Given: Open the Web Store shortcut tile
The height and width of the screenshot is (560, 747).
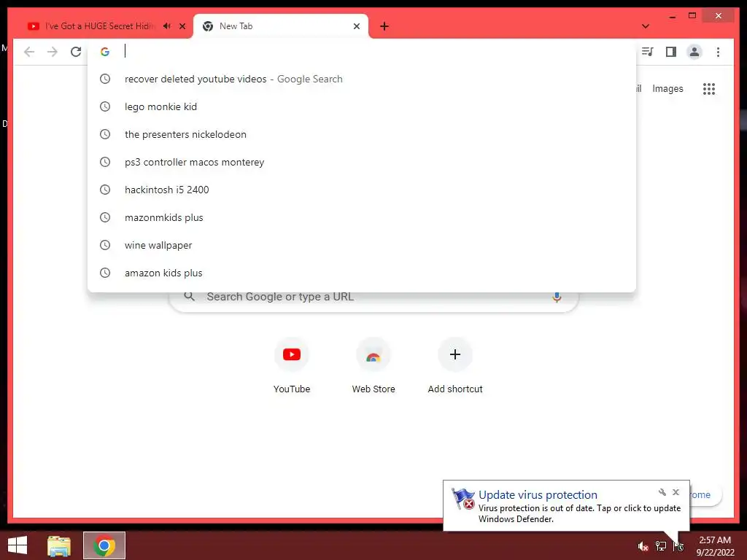Looking at the screenshot, I should [373, 365].
